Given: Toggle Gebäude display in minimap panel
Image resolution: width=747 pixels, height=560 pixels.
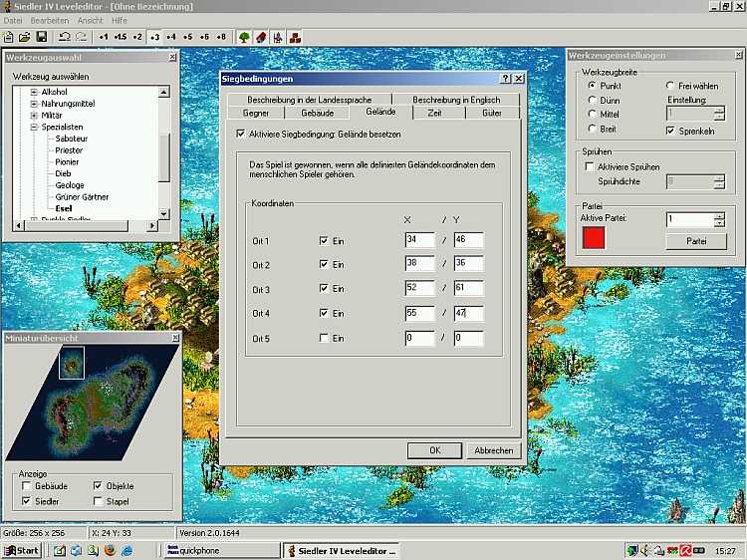Looking at the screenshot, I should (x=27, y=485).
